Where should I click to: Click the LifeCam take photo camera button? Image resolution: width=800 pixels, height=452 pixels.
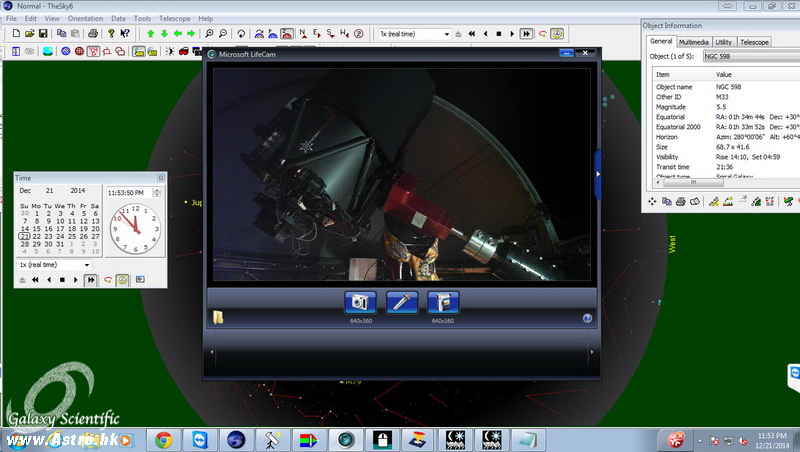point(360,302)
